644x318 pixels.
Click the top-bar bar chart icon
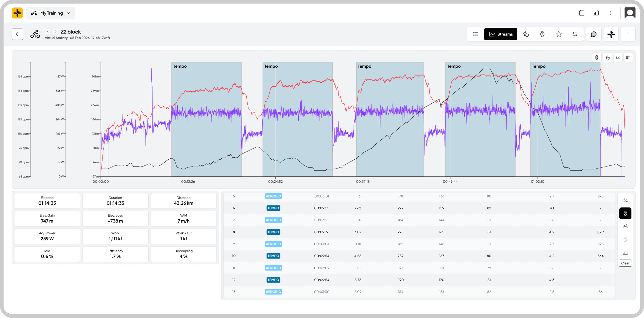coord(596,13)
